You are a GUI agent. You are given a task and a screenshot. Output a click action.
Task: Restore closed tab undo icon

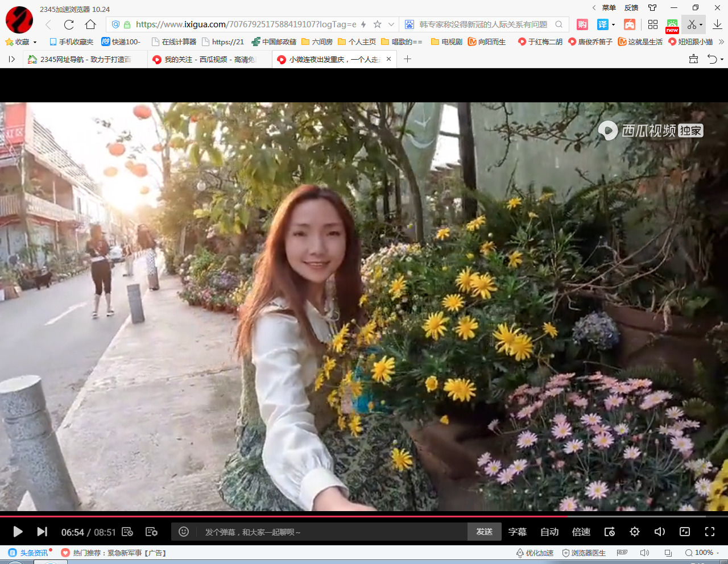pyautogui.click(x=712, y=59)
